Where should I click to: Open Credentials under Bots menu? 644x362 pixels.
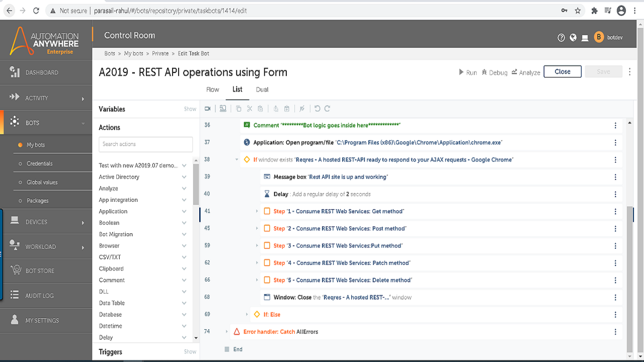[x=39, y=163]
